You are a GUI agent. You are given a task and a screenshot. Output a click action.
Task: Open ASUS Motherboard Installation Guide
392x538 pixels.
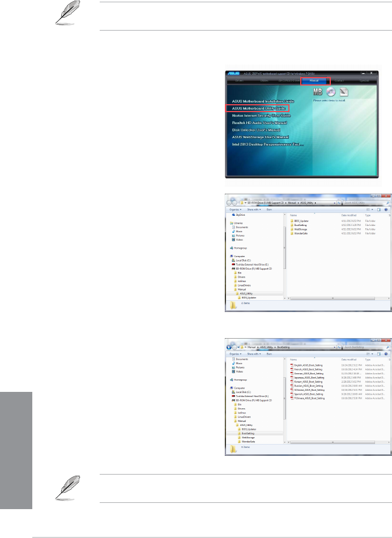click(x=263, y=101)
